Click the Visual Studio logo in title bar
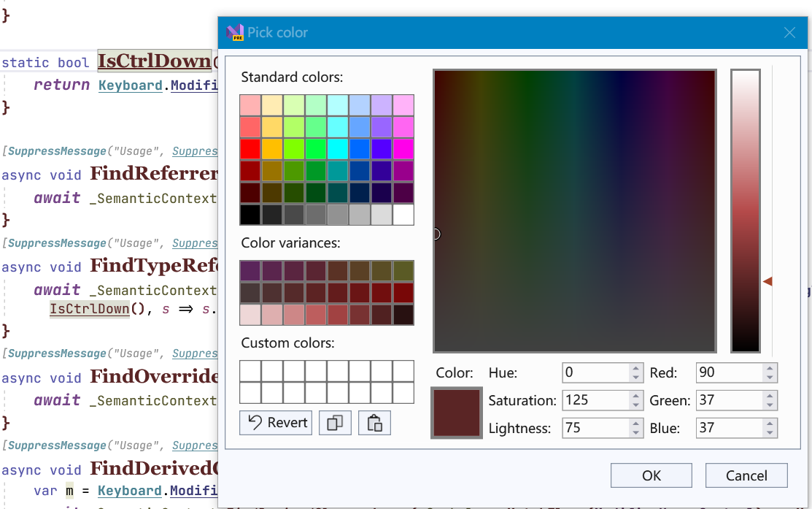This screenshot has width=812, height=509. click(235, 32)
